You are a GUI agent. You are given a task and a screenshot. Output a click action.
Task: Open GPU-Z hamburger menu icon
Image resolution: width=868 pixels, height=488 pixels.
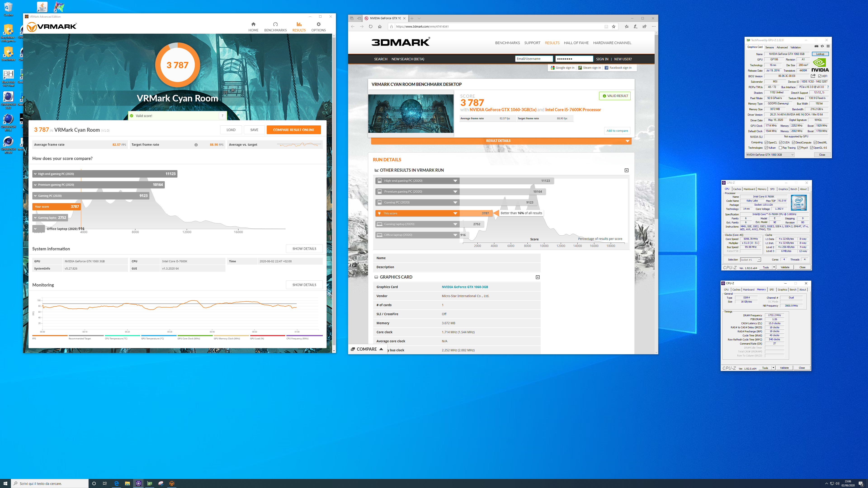tap(828, 47)
